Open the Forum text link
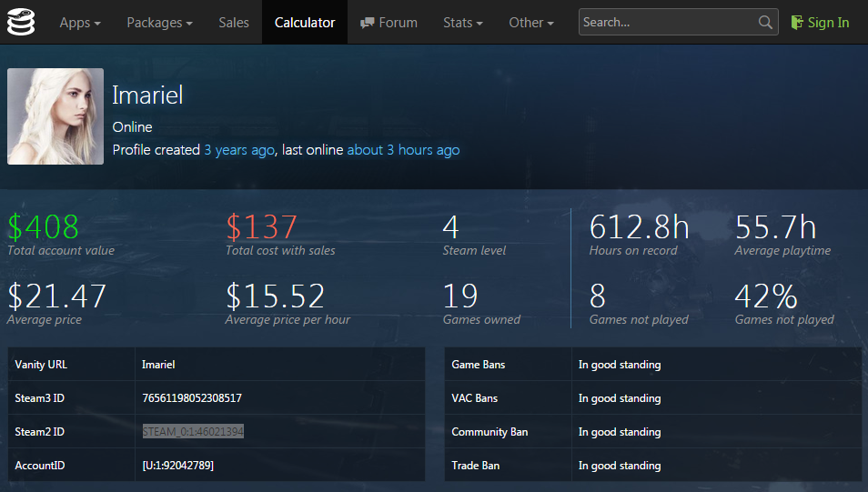Viewport: 868px width, 492px height. (x=398, y=22)
